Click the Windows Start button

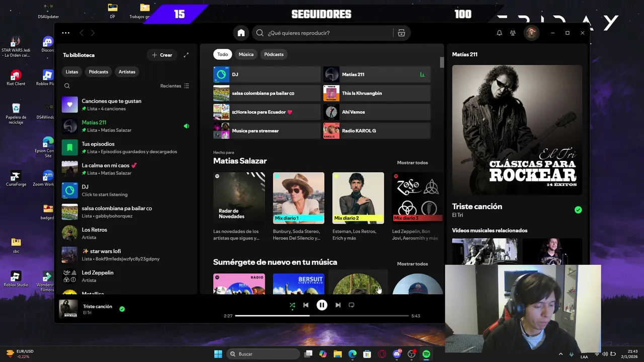coord(218,354)
